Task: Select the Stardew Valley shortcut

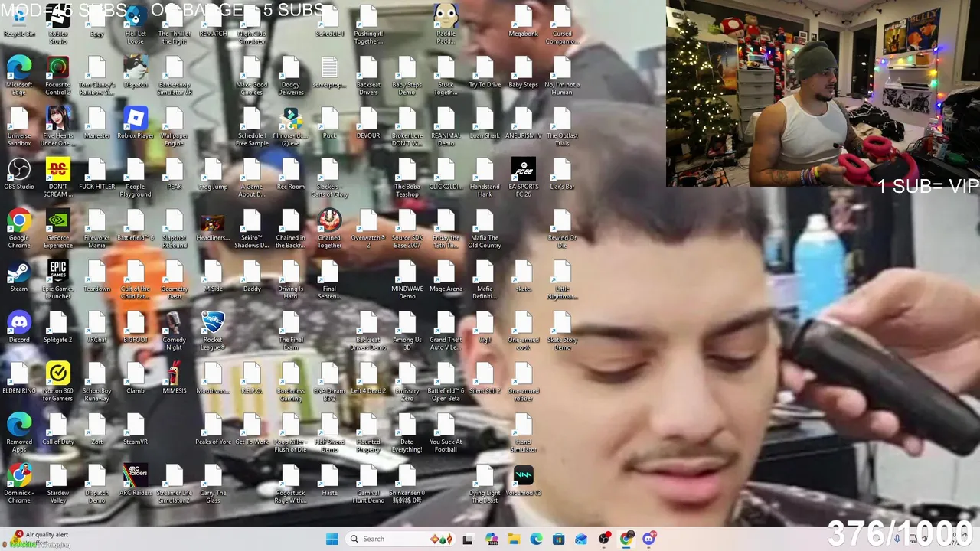Action: pyautogui.click(x=58, y=484)
